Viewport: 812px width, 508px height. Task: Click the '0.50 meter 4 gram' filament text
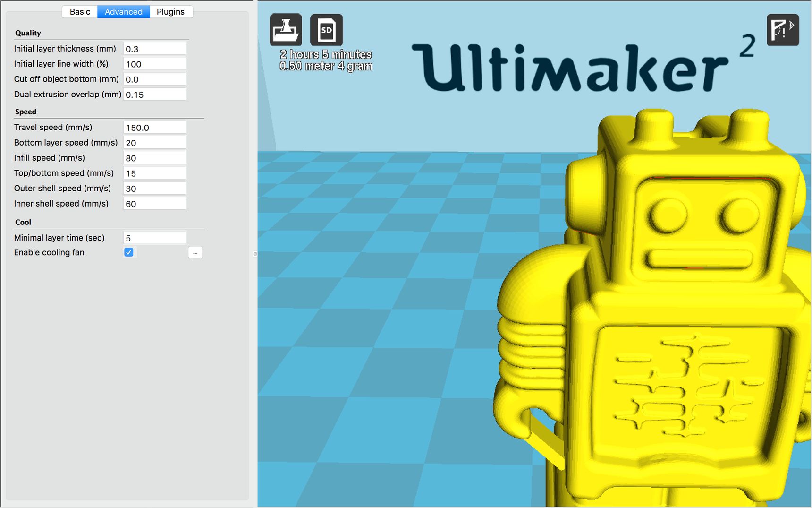[x=326, y=66]
